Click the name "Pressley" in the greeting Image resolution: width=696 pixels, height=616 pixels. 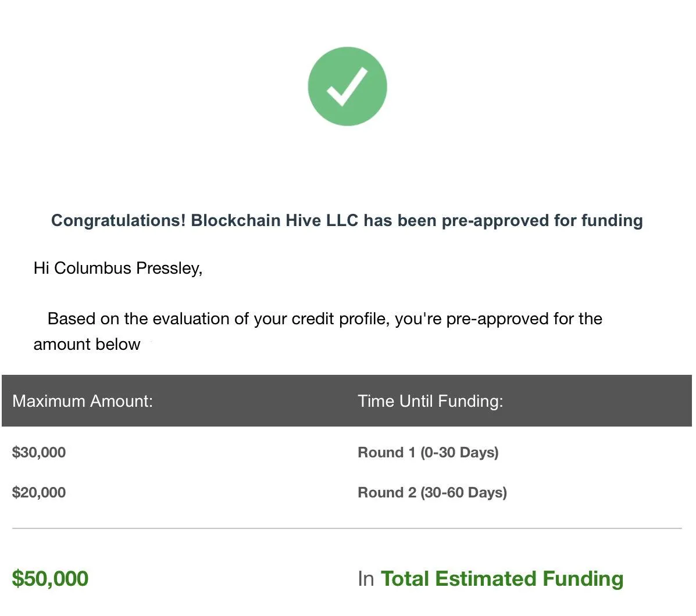[x=169, y=268]
